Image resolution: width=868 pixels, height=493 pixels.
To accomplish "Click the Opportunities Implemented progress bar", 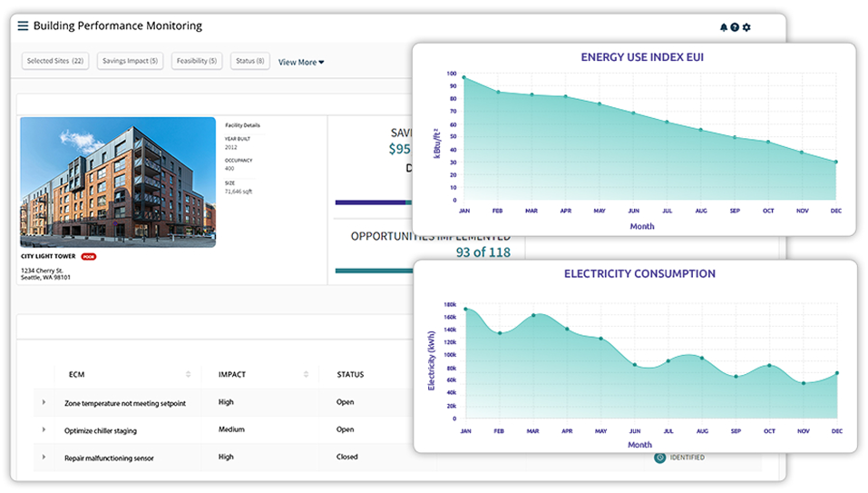I will click(x=372, y=271).
